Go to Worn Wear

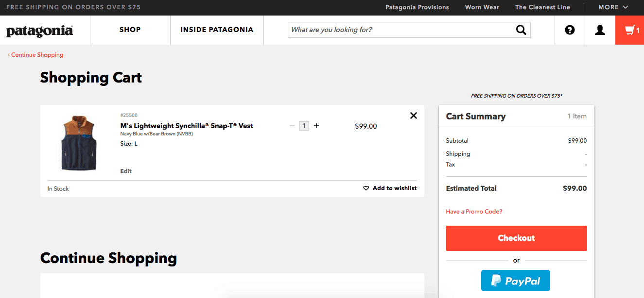point(482,7)
